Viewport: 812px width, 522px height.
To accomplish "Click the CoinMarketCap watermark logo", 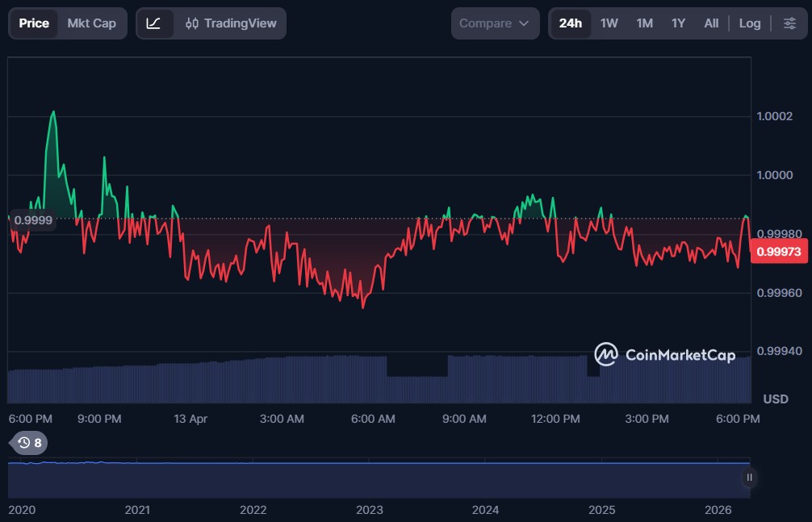I will pos(665,355).
